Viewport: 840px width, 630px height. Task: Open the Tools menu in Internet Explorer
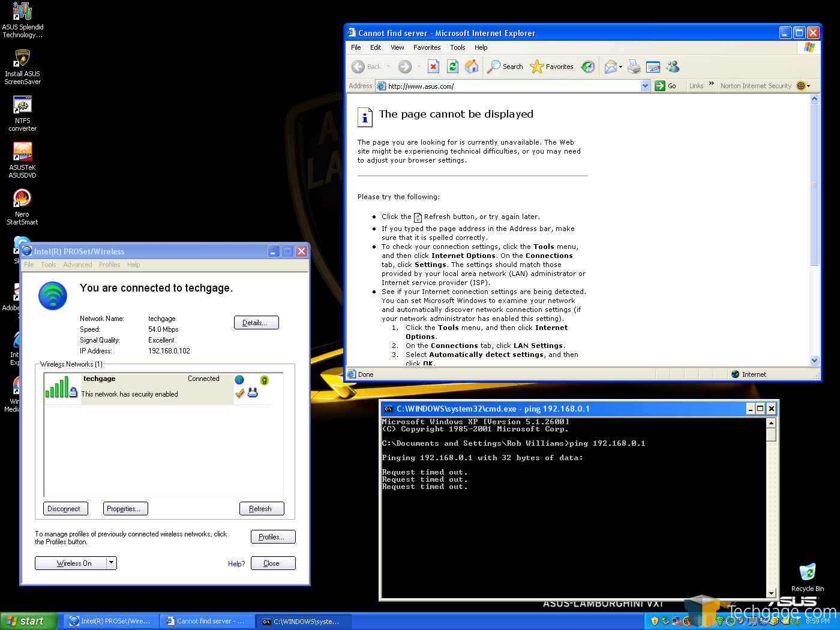tap(457, 47)
